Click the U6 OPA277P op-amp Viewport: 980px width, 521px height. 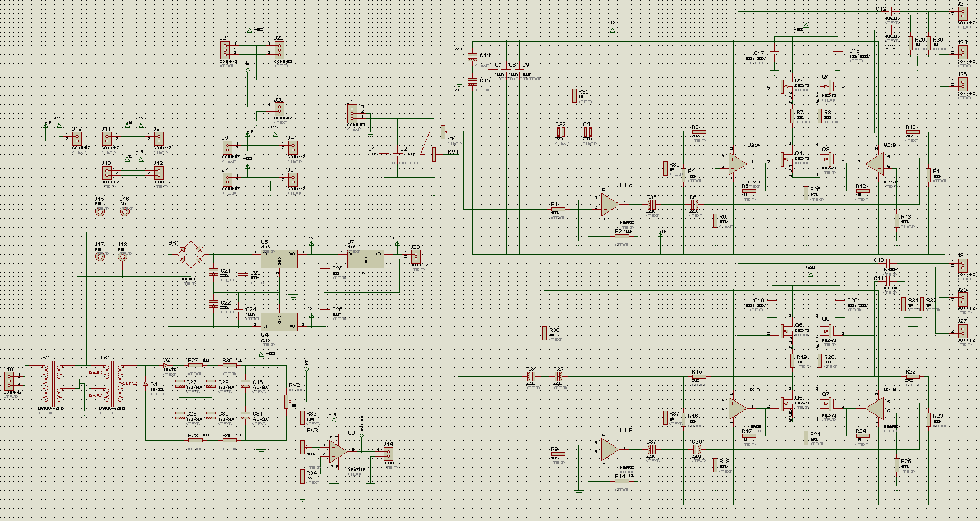pyautogui.click(x=337, y=450)
